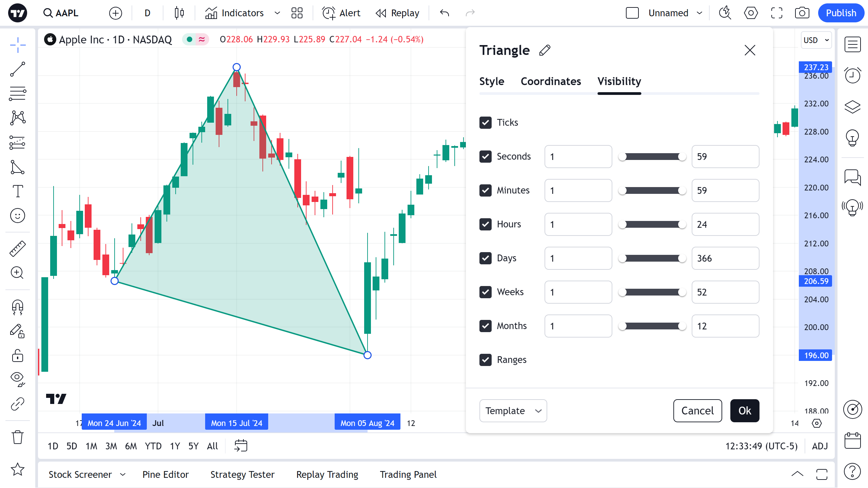The image size is (868, 488).
Task: Uncheck the Ticks checkbox
Action: click(486, 122)
